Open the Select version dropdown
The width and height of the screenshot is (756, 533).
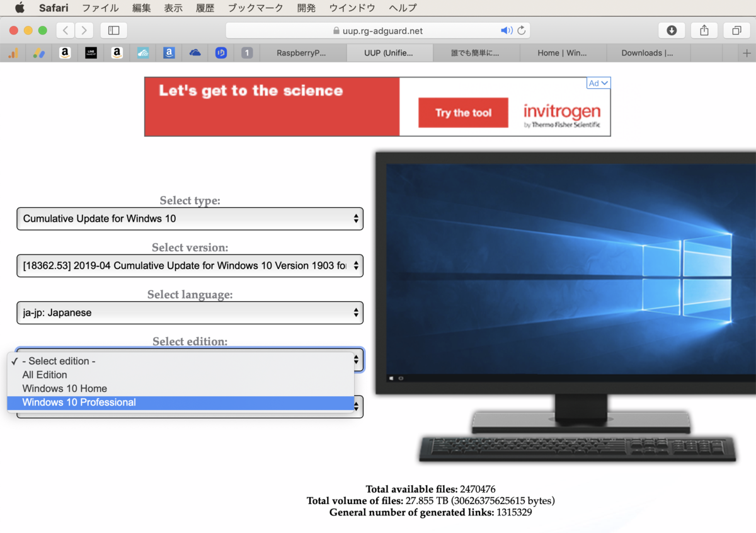(190, 266)
